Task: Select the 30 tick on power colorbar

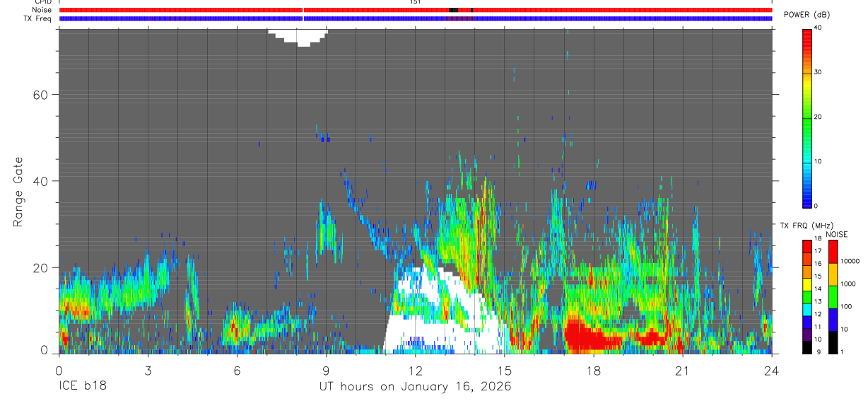Action: click(x=818, y=72)
